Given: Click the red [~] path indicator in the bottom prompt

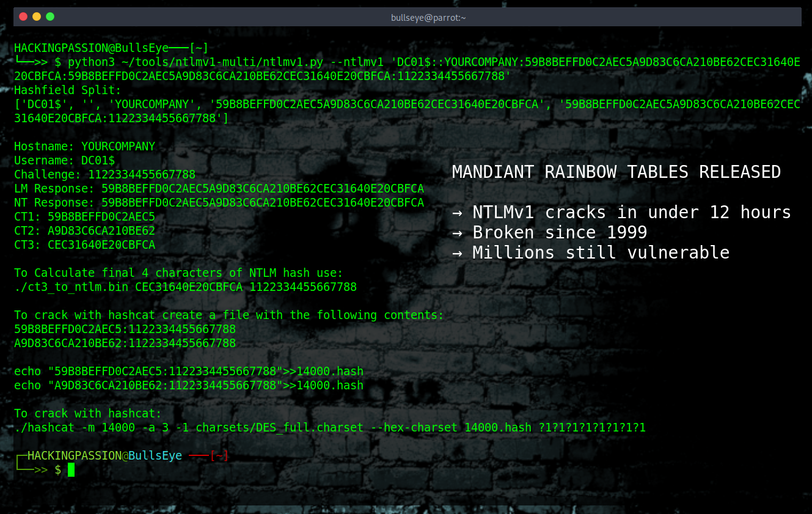Looking at the screenshot, I should click(220, 455).
